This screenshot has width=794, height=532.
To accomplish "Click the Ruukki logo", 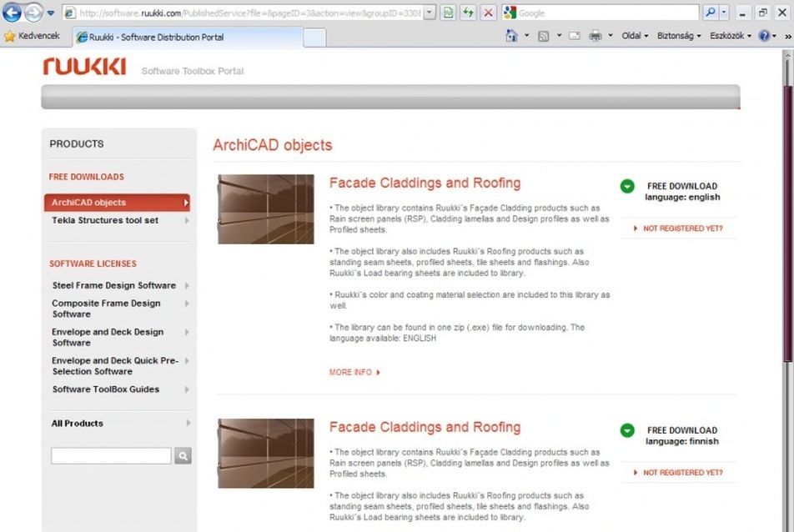I will pos(84,67).
